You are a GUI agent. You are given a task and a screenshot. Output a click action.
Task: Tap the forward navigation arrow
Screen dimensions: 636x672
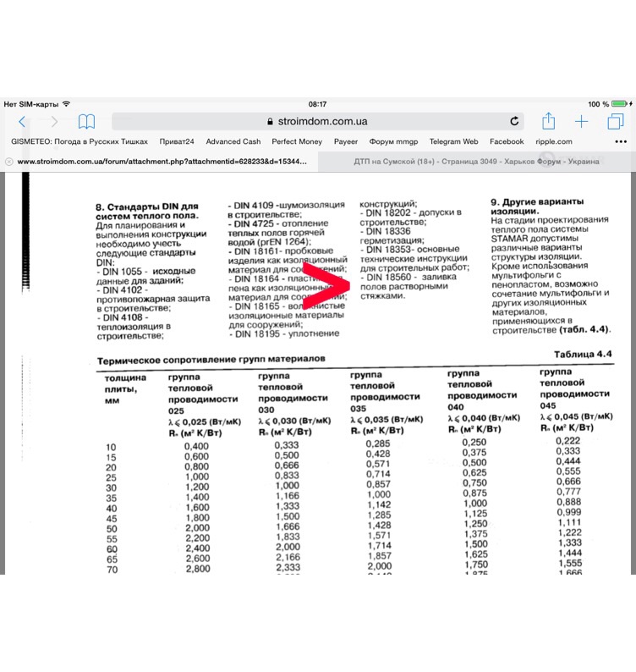(x=54, y=122)
